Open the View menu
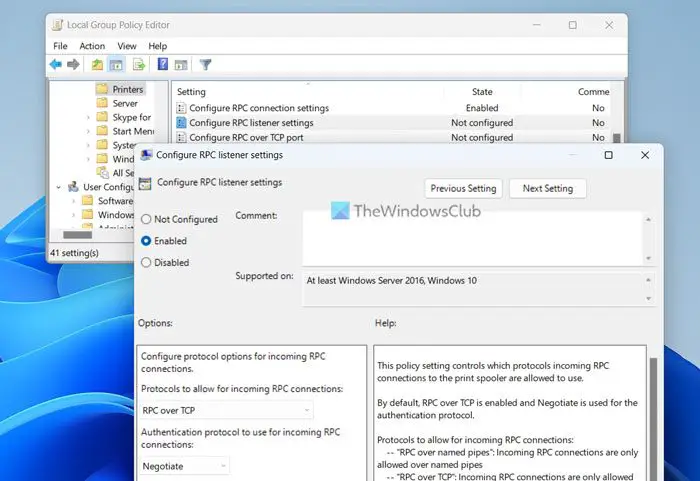The width and height of the screenshot is (700, 481). click(x=127, y=46)
